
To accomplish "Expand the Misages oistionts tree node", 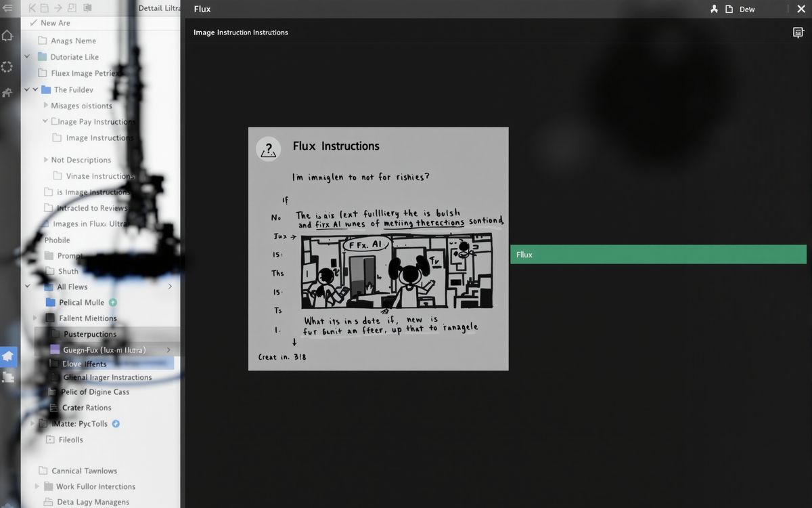I will 46,106.
